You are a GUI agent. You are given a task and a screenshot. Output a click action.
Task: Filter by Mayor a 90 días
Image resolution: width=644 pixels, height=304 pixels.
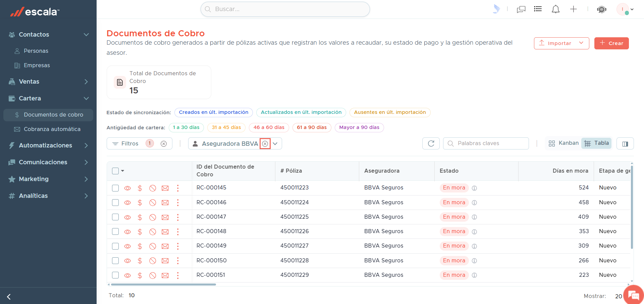click(x=359, y=128)
